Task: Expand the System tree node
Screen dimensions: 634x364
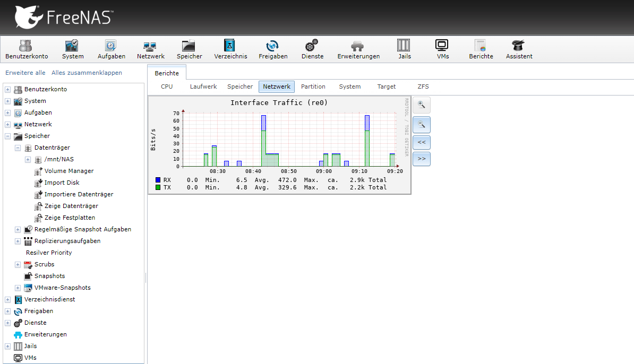Action: 7,101
